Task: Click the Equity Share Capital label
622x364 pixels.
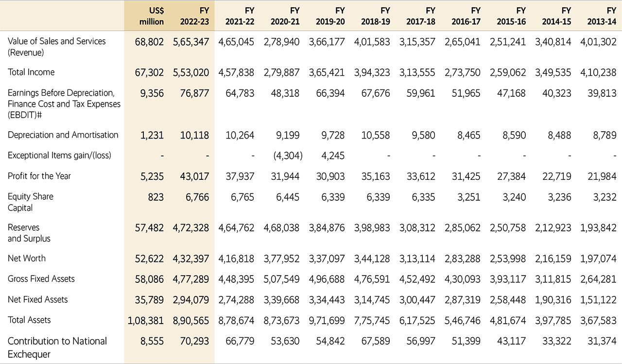Action: click(x=31, y=202)
